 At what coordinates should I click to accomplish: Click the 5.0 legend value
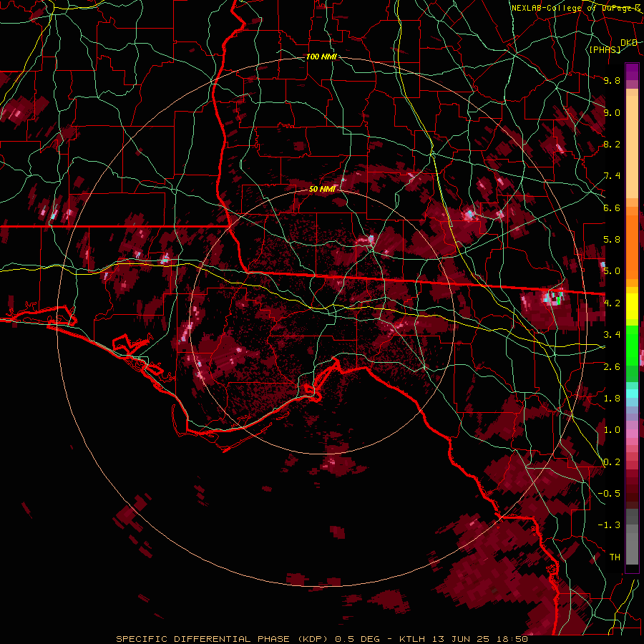point(612,271)
